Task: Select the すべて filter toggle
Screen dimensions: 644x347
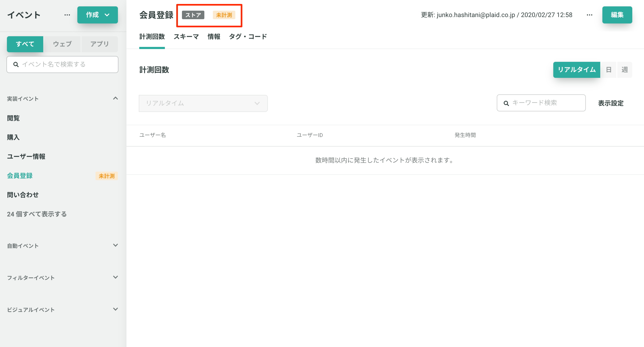Action: 25,44
